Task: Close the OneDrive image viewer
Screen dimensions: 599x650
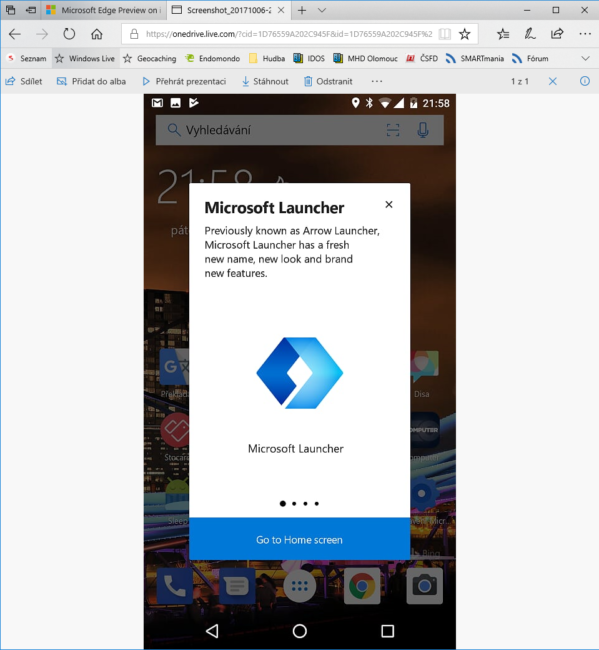Action: tap(553, 81)
